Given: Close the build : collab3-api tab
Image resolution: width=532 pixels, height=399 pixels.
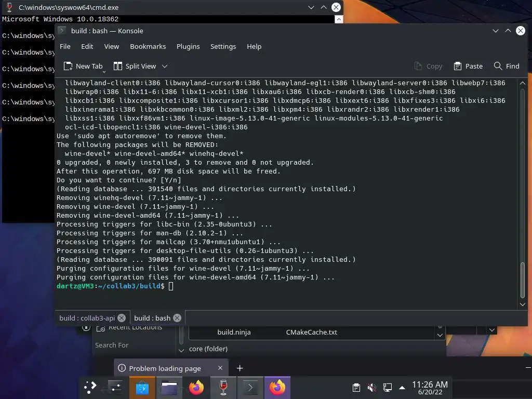Looking at the screenshot, I should tap(122, 318).
